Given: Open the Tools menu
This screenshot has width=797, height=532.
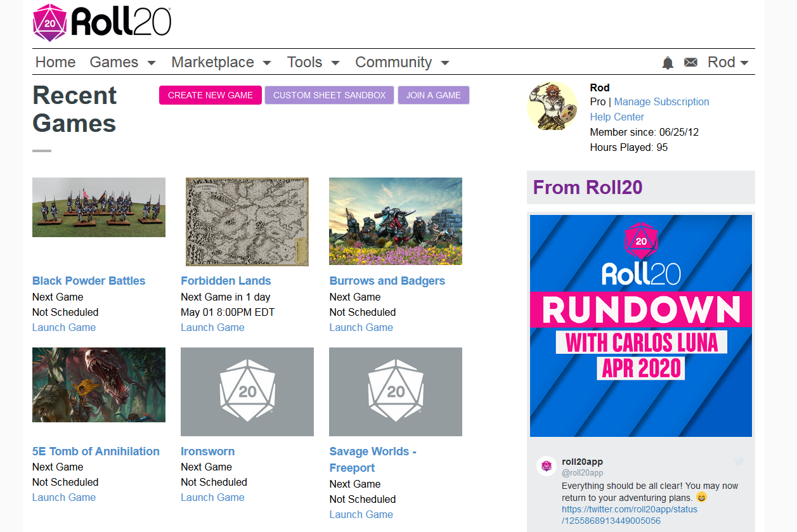Looking at the screenshot, I should point(304,62).
